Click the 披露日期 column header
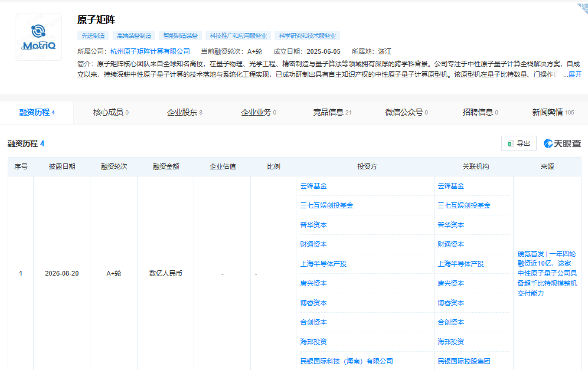The width and height of the screenshot is (588, 370). [x=62, y=166]
